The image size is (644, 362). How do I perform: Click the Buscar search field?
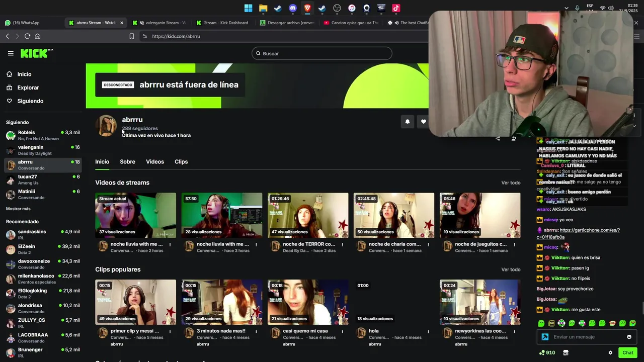322,53
